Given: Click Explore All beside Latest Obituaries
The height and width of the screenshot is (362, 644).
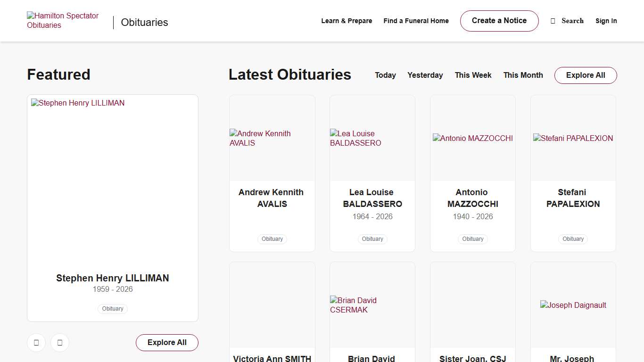Looking at the screenshot, I should point(585,75).
